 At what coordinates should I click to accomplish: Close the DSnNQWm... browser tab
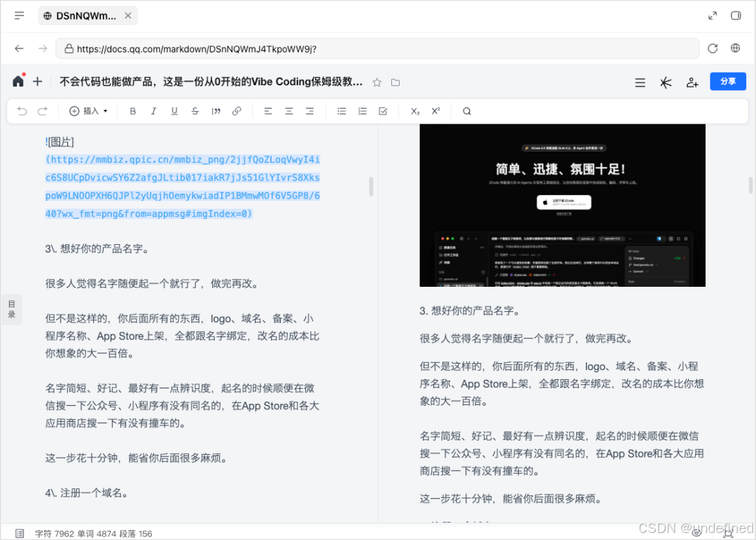128,16
